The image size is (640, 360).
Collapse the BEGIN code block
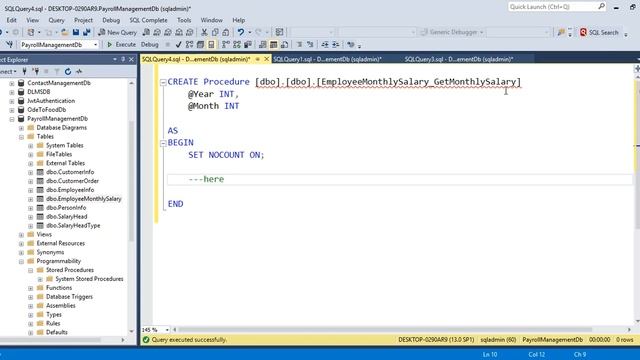[x=163, y=143]
